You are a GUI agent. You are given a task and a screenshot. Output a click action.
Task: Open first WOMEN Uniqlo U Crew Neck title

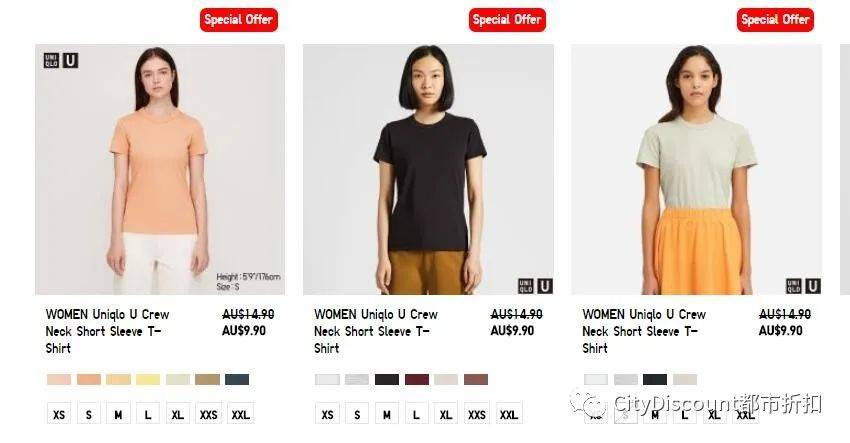coord(107,331)
